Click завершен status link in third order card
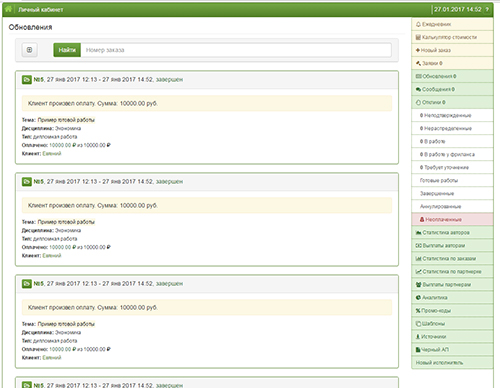The width and height of the screenshot is (500, 388). (x=169, y=284)
